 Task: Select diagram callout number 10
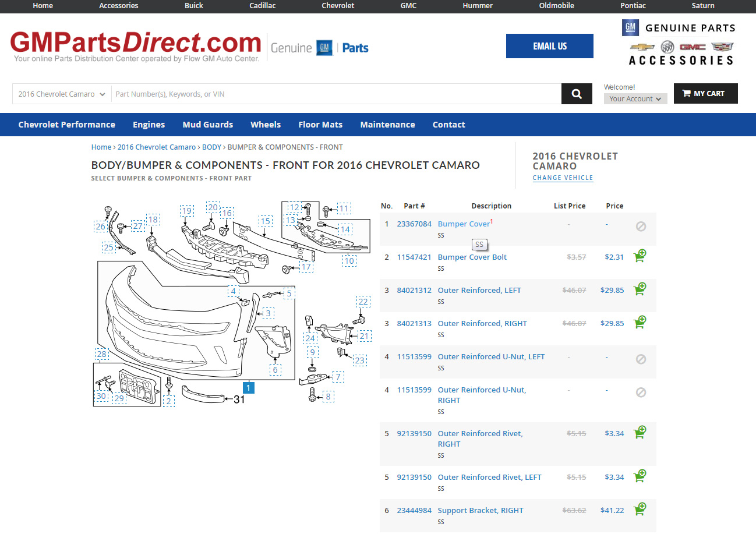(349, 261)
